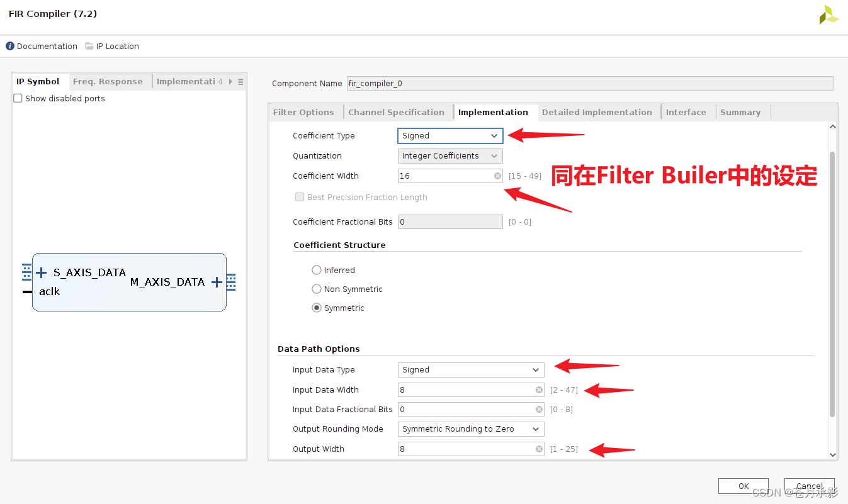The image size is (848, 504).
Task: Click the Cancel button
Action: [x=810, y=486]
